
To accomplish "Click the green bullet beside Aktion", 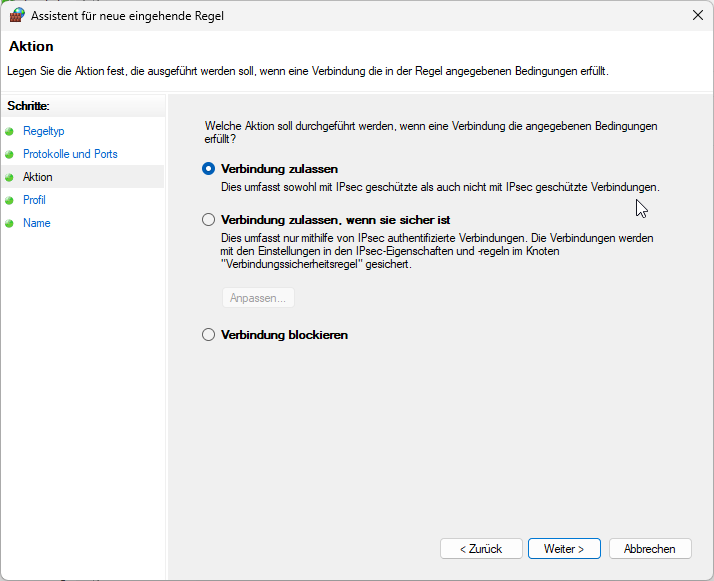I will pos(11,177).
